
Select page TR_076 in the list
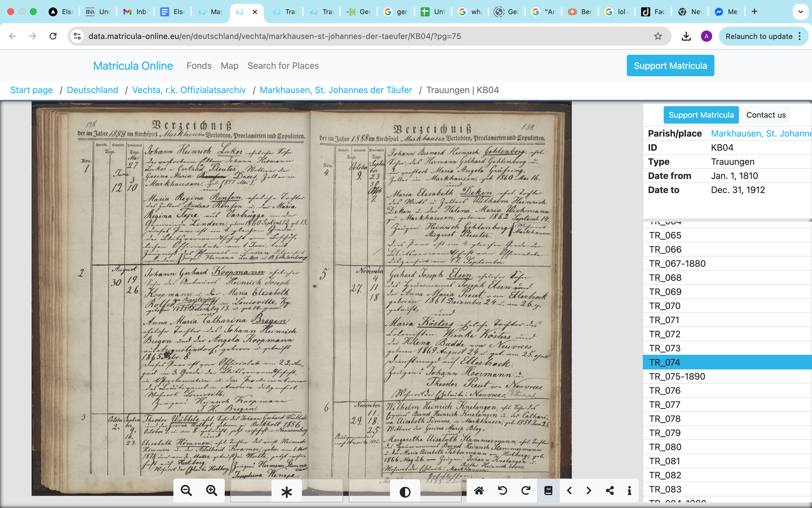pos(727,390)
